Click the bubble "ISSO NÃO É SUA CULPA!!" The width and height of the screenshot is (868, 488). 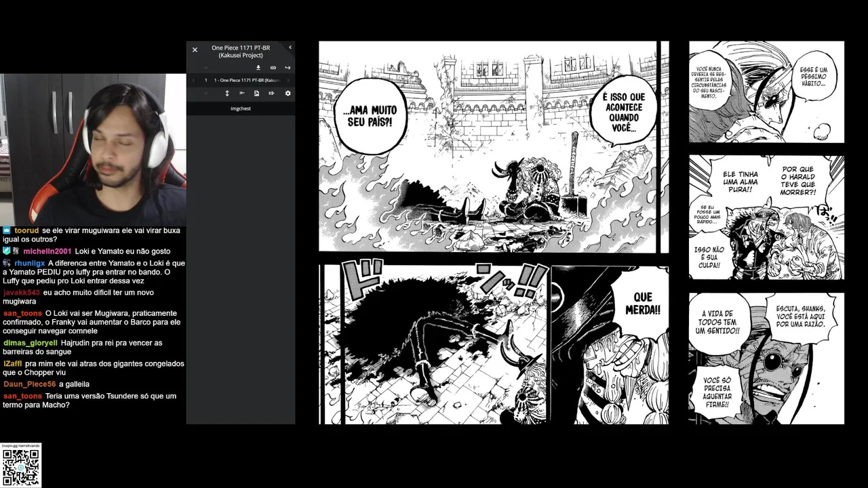(709, 258)
